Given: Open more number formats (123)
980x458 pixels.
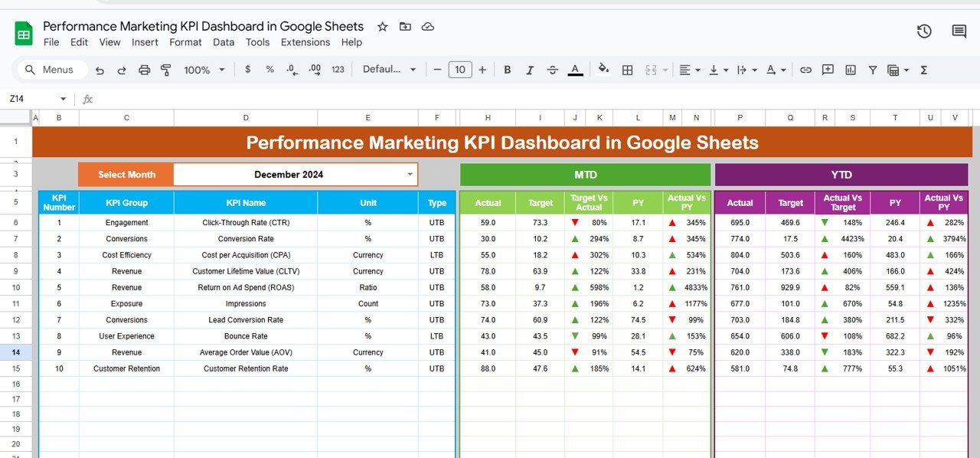Looking at the screenshot, I should 338,70.
